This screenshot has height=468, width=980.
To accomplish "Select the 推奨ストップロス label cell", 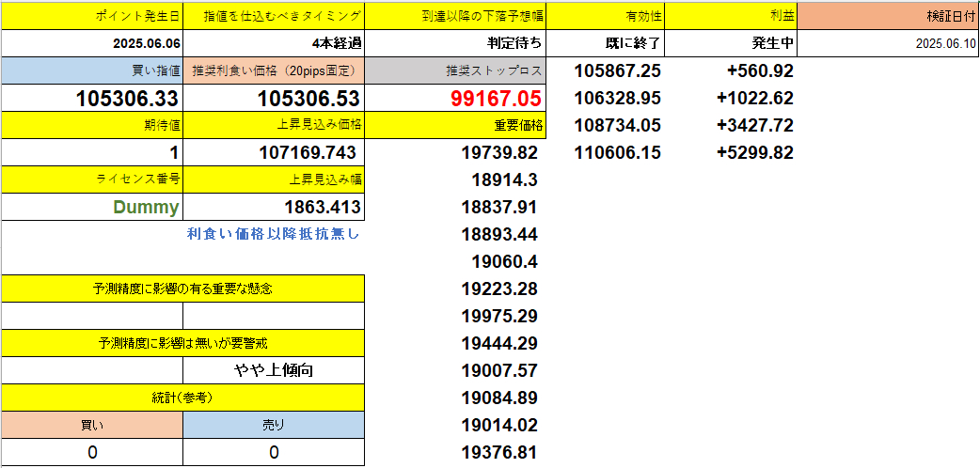I will [x=455, y=70].
